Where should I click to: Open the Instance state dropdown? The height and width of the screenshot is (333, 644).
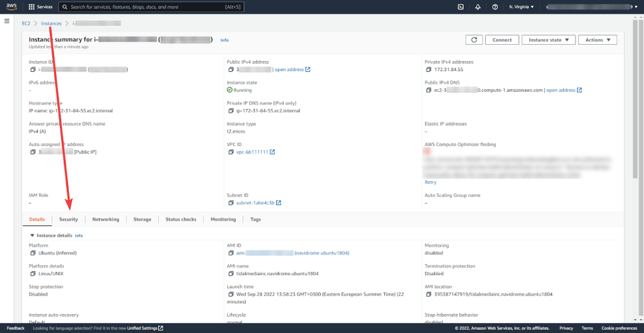pyautogui.click(x=548, y=40)
